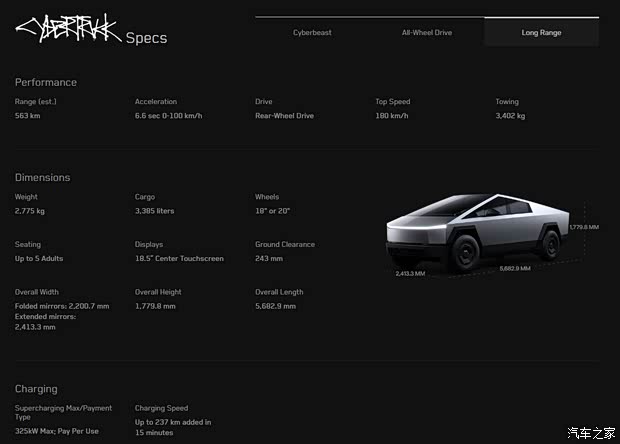Select the Performance section heading
Viewport: 620px width, 444px height.
(x=46, y=82)
